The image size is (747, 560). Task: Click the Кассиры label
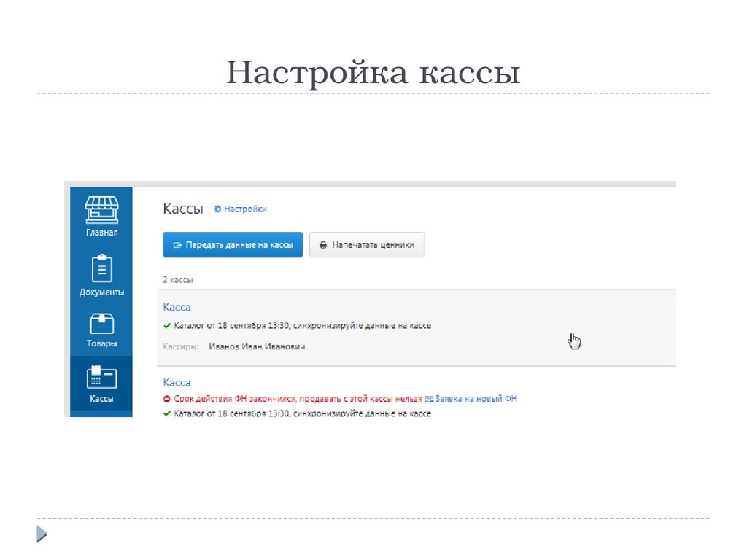point(181,346)
